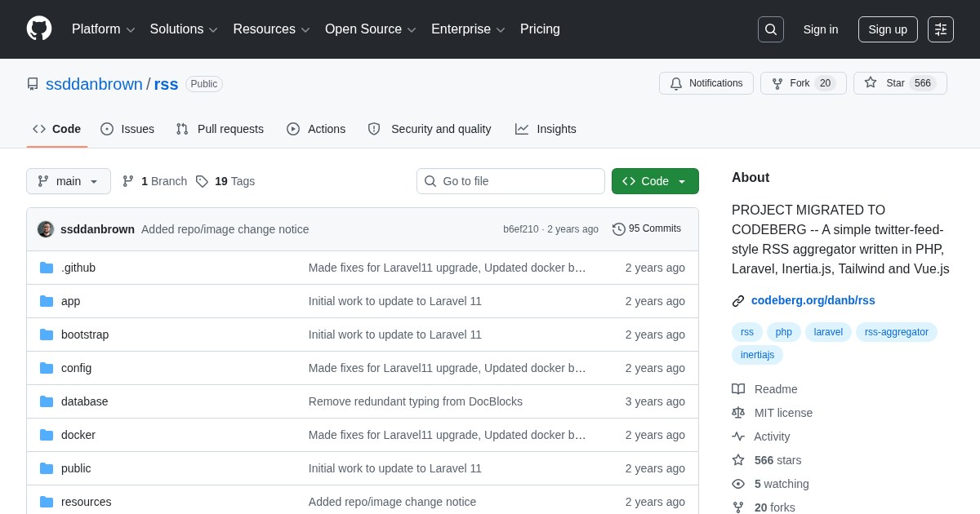Click the Fork branch icon
The width and height of the screenshot is (980, 514).
(777, 83)
